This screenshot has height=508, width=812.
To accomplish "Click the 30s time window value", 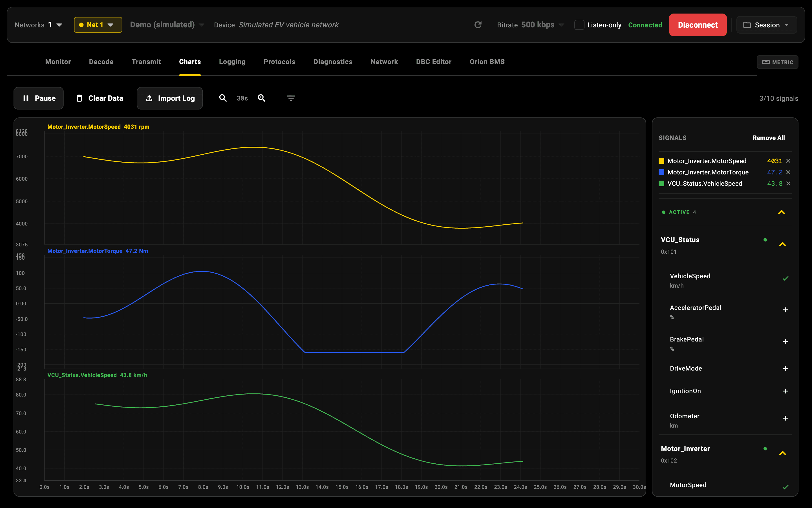I will (242, 98).
